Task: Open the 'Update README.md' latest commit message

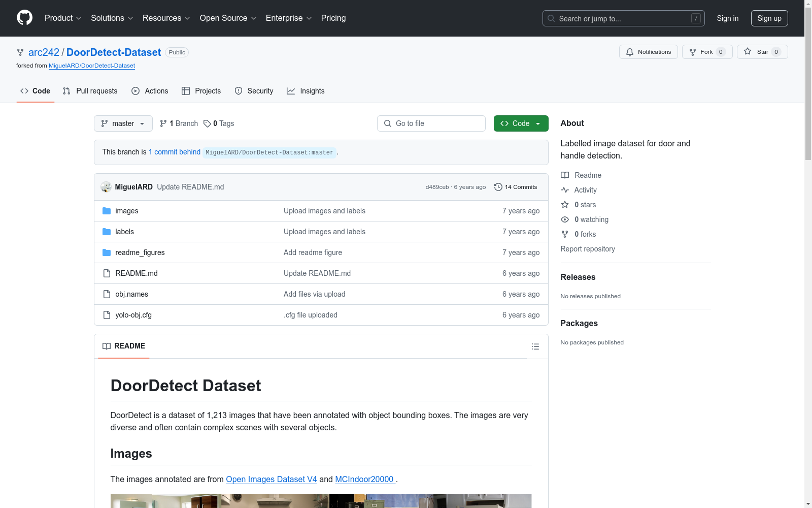Action: [x=190, y=187]
